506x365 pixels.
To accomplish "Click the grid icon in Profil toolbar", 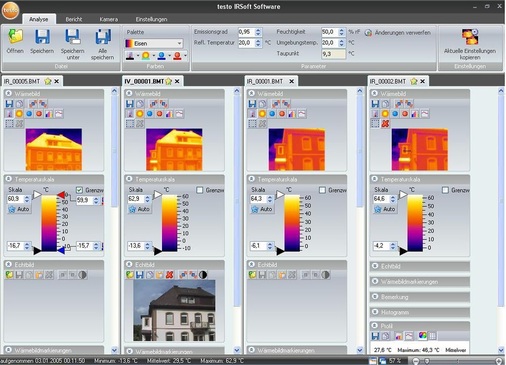I will 432,336.
